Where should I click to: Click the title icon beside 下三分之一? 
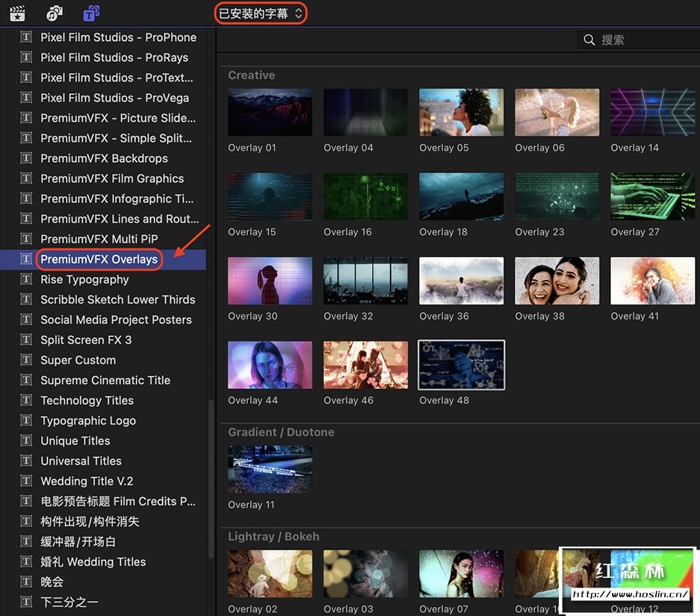26,602
